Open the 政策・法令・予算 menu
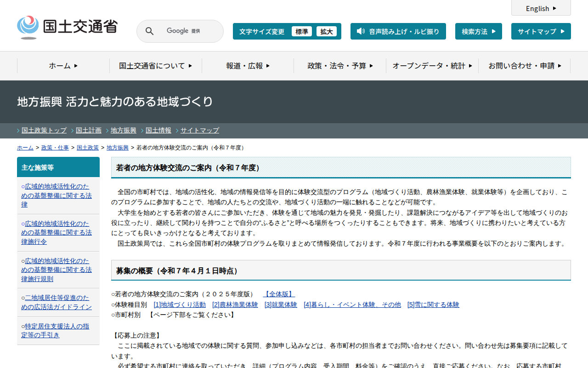Screen dimensions: 588x368 click(340, 66)
